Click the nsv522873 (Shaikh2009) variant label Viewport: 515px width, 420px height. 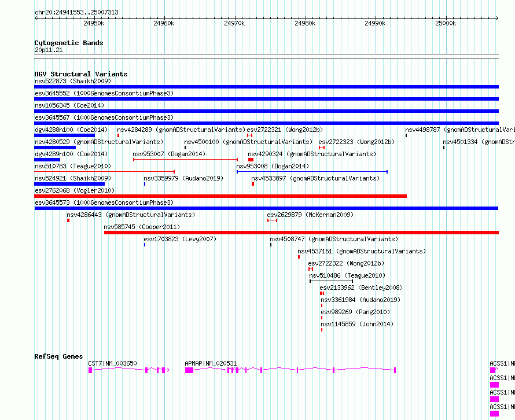73,81
